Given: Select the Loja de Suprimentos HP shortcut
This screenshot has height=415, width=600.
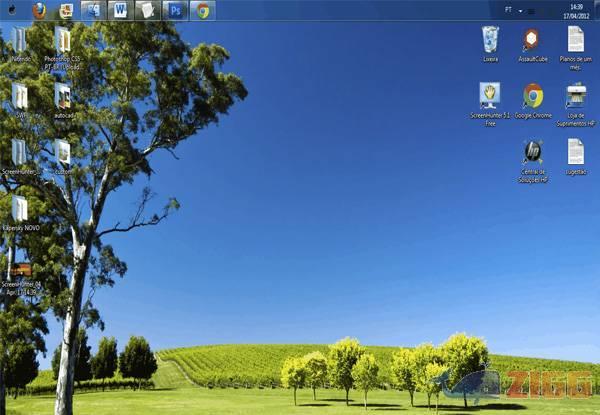Looking at the screenshot, I should tap(576, 96).
